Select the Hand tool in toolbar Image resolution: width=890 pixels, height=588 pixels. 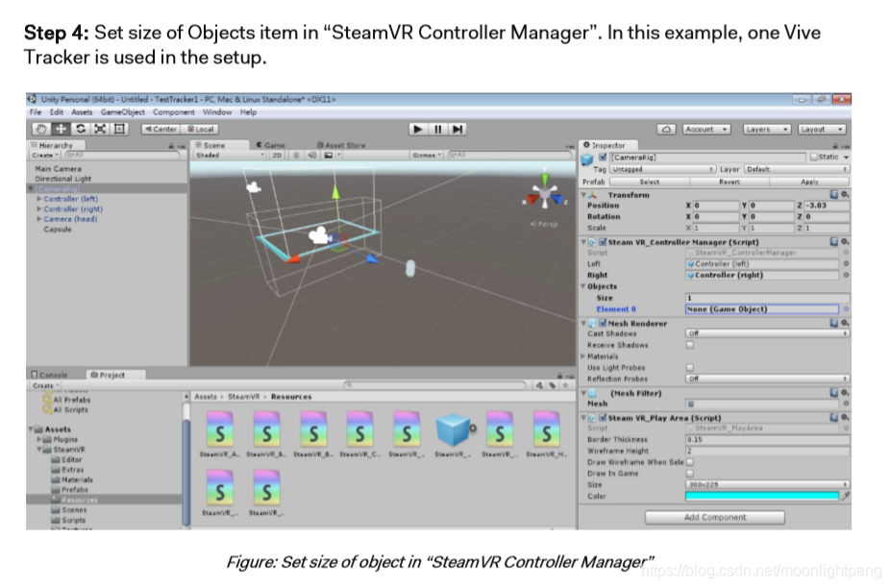(40, 130)
